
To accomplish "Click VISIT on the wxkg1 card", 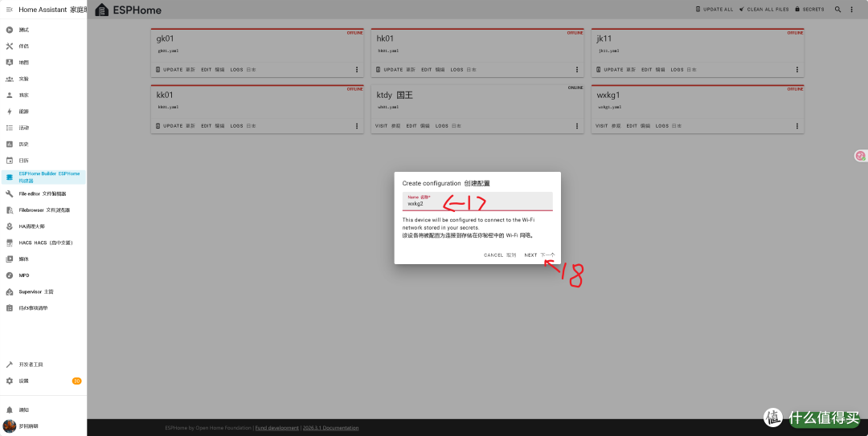I will tap(608, 126).
